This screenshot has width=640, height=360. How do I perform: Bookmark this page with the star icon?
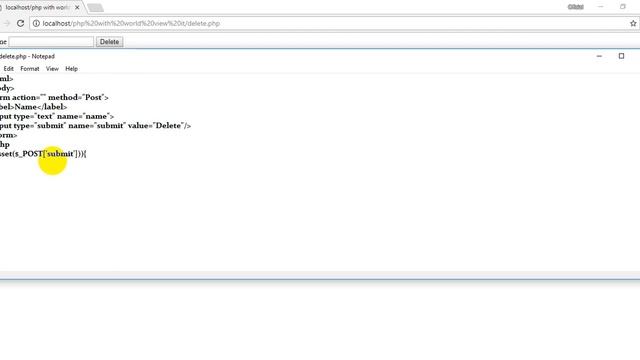tap(633, 23)
